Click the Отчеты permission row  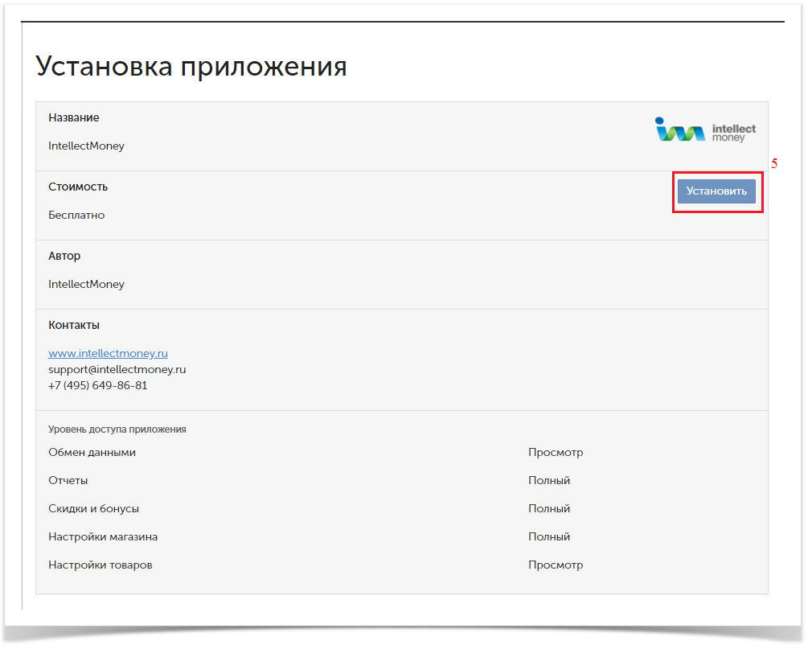point(401,481)
